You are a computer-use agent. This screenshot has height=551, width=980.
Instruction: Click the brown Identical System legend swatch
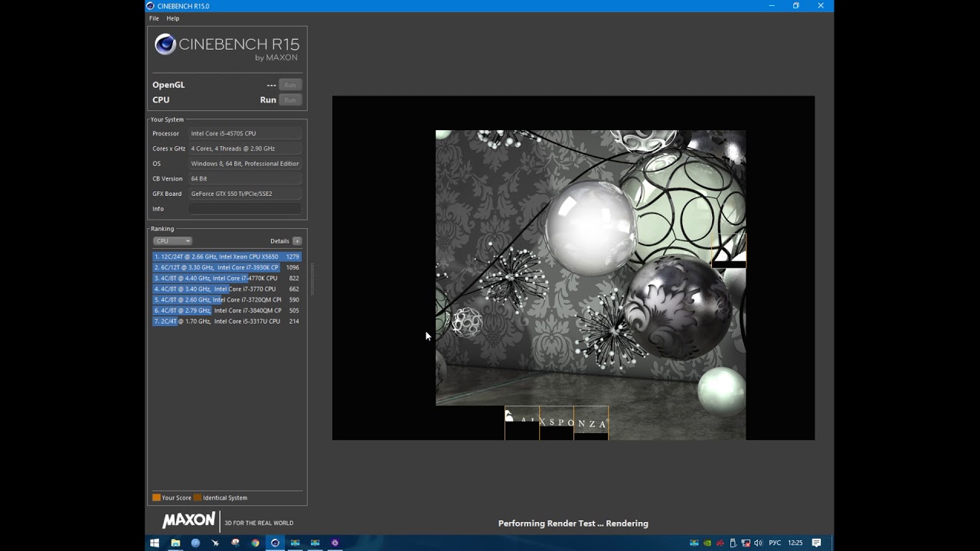(198, 497)
